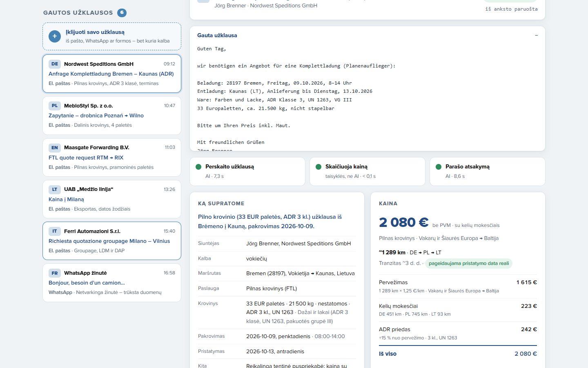Click the Kalba value vokiečių
This screenshot has height=368, width=588.
(256, 258)
